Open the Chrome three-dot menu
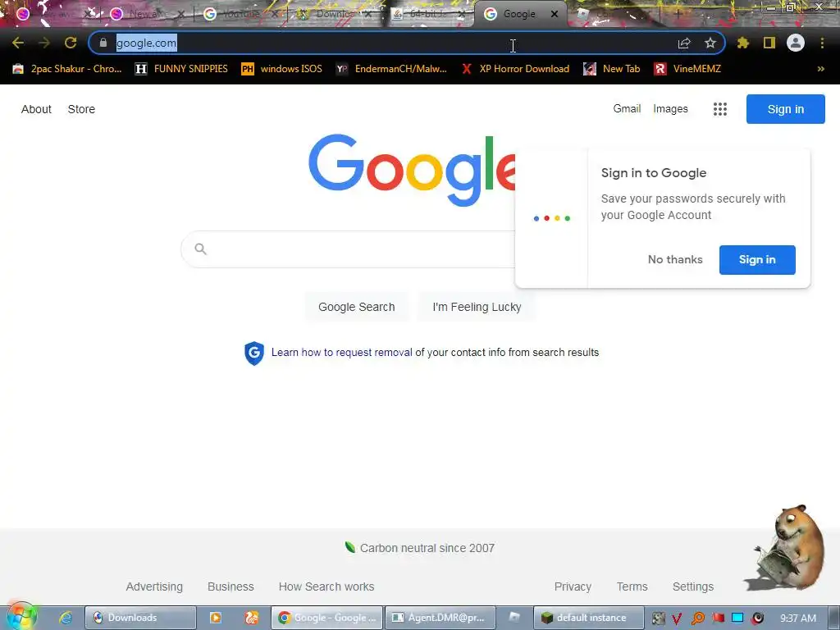 (x=822, y=43)
